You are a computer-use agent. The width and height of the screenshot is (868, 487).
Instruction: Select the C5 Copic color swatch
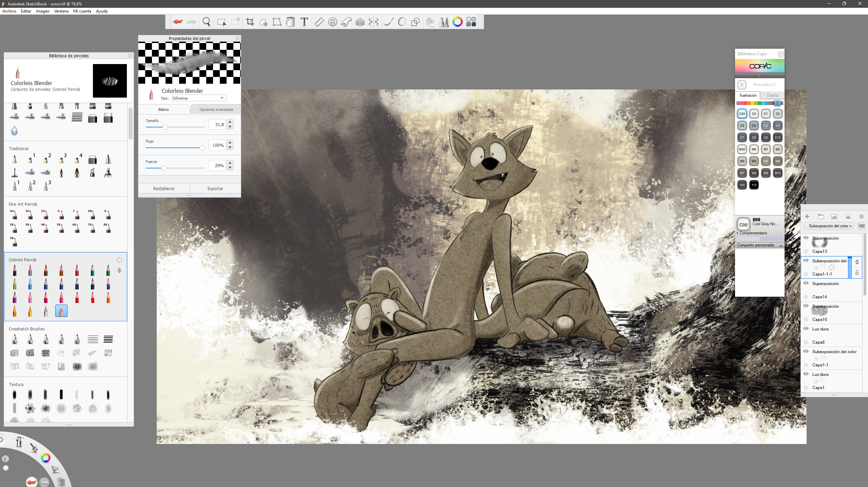click(766, 125)
